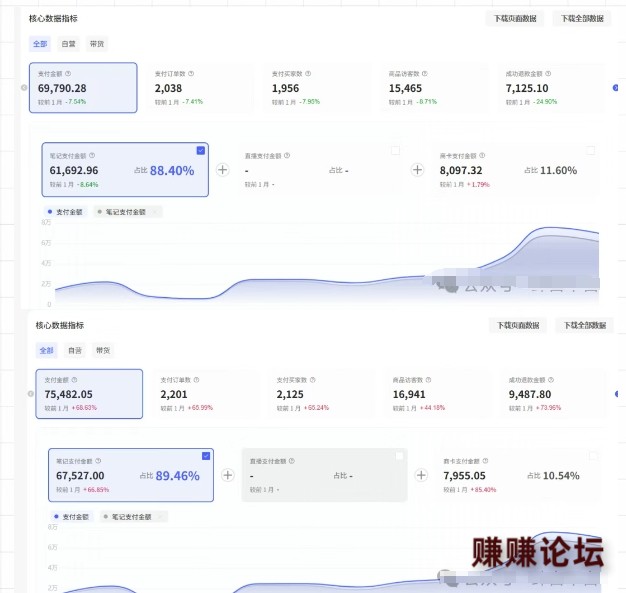Switch to 自营 tab in upper panel
626x593 pixels.
(x=68, y=44)
